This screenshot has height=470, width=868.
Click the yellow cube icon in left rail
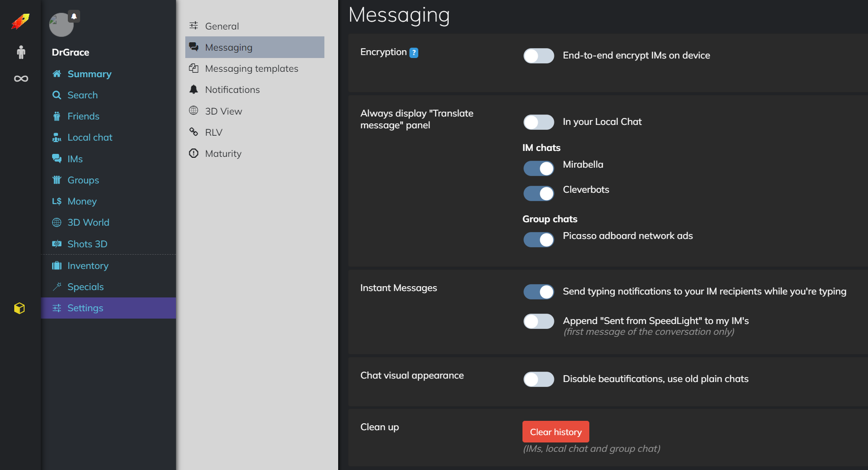coord(20,308)
